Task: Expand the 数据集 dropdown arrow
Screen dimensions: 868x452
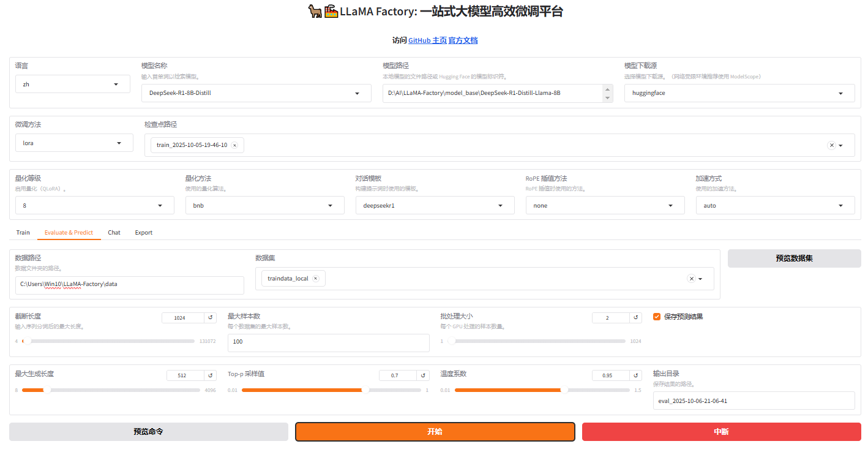Action: tap(700, 279)
